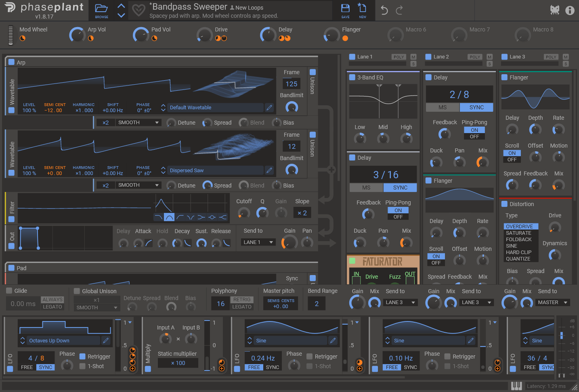Click the Polyphony value 16 field
Image resolution: width=579 pixels, height=392 pixels.
(220, 304)
